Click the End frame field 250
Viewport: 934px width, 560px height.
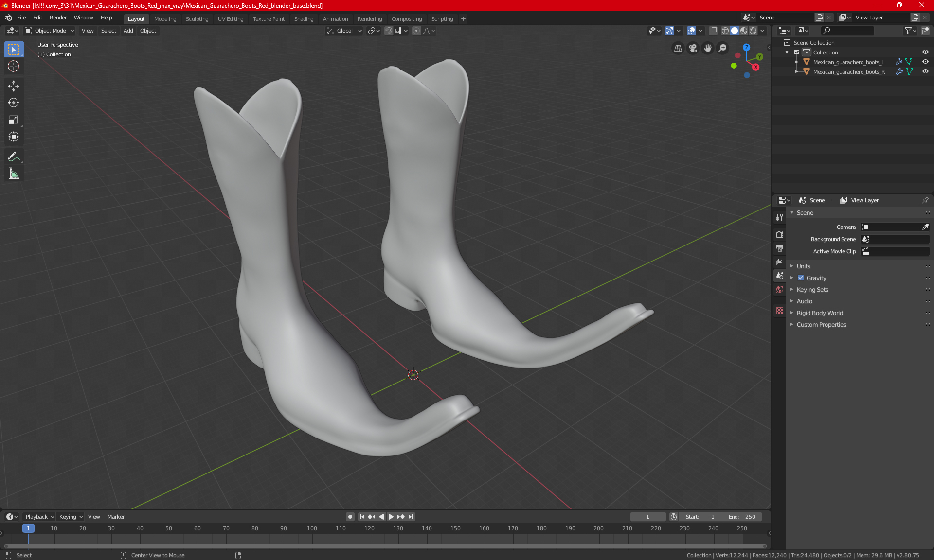point(742,517)
